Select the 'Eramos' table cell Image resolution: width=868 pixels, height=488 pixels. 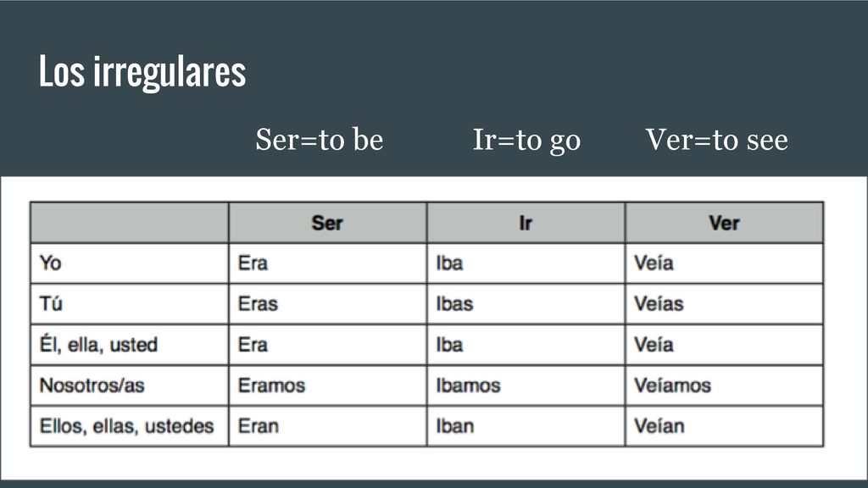(x=328, y=385)
